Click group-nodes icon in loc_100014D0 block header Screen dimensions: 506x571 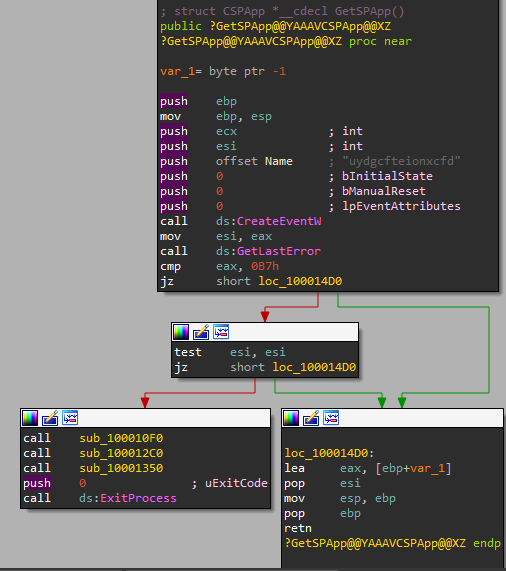coord(331,418)
